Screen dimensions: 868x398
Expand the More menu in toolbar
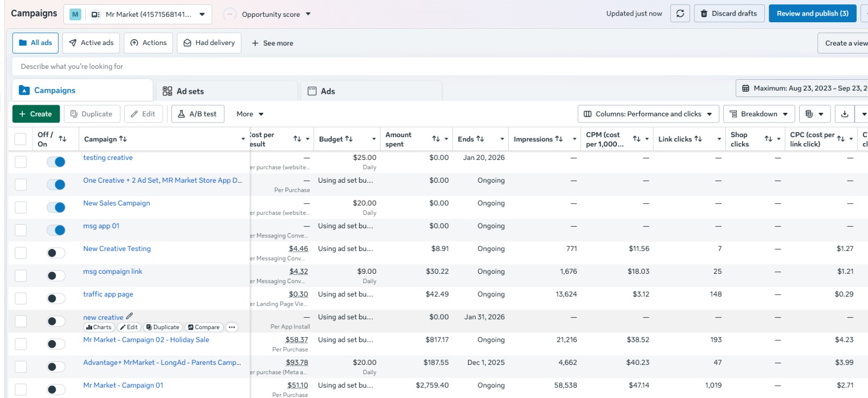[250, 114]
